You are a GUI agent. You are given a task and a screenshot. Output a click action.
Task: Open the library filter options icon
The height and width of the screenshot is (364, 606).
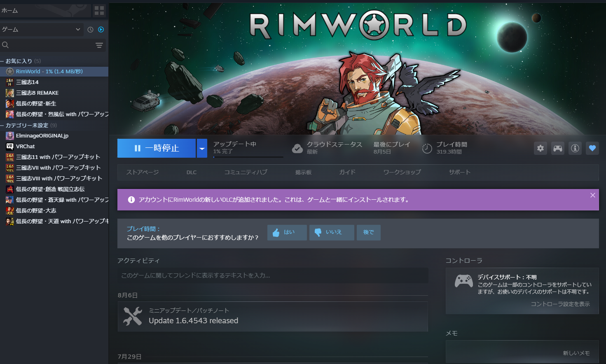click(99, 45)
